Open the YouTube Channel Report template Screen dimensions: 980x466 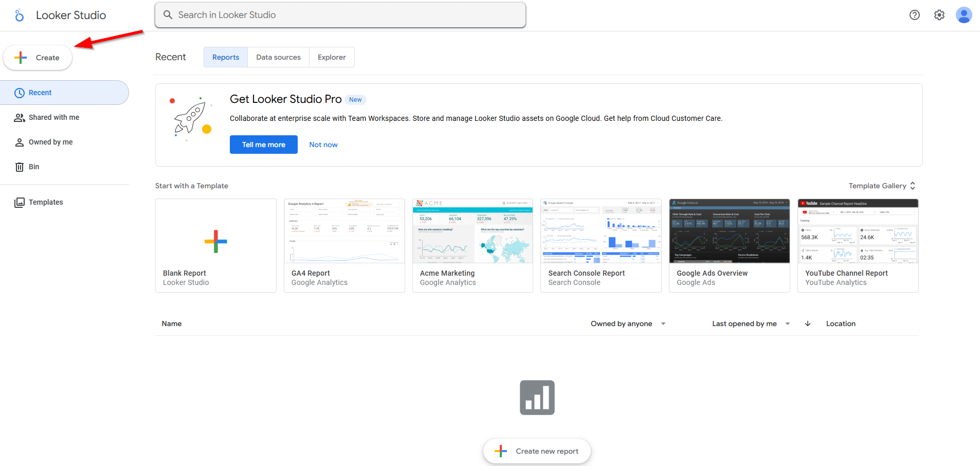pos(858,246)
